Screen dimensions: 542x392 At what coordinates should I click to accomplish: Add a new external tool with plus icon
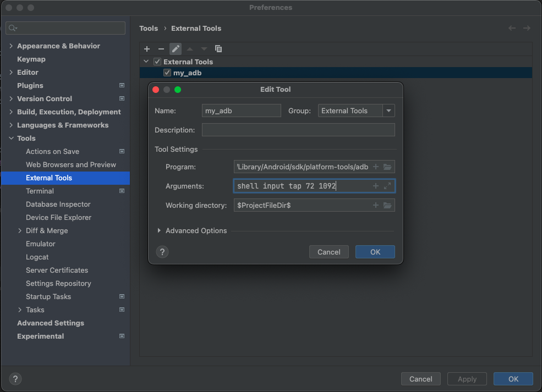(x=147, y=49)
